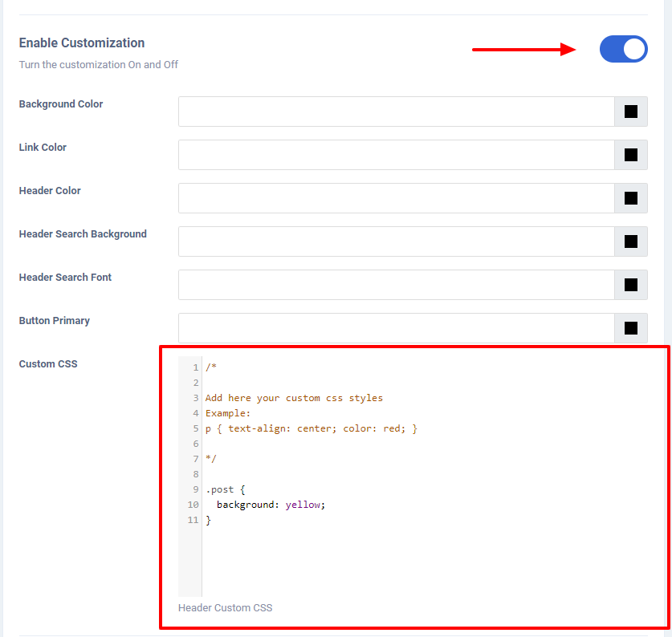The image size is (672, 637).
Task: Focus the Button Primary input field
Action: (397, 328)
